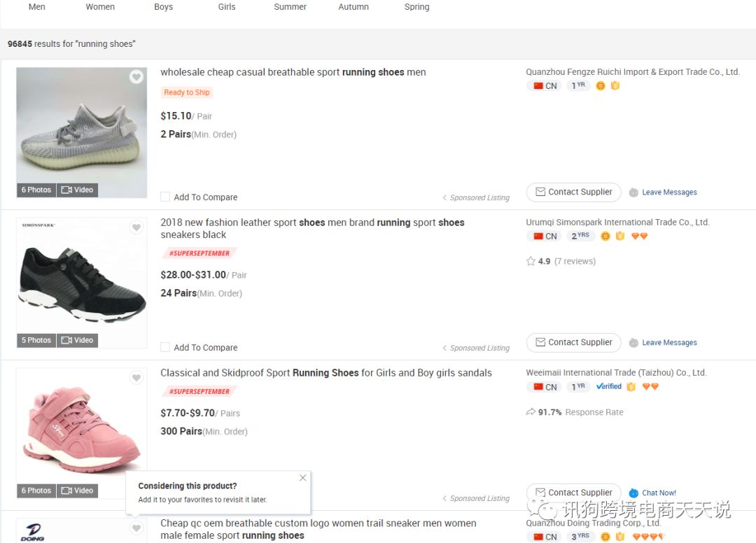Check Add To Compare for gray sneakers
Image resolution: width=756 pixels, height=543 pixels.
(x=165, y=197)
